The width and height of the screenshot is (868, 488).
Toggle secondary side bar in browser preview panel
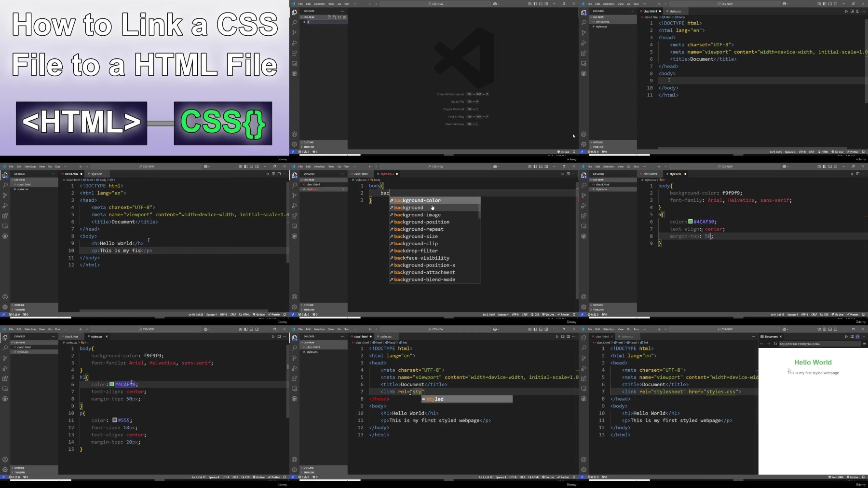click(836, 329)
